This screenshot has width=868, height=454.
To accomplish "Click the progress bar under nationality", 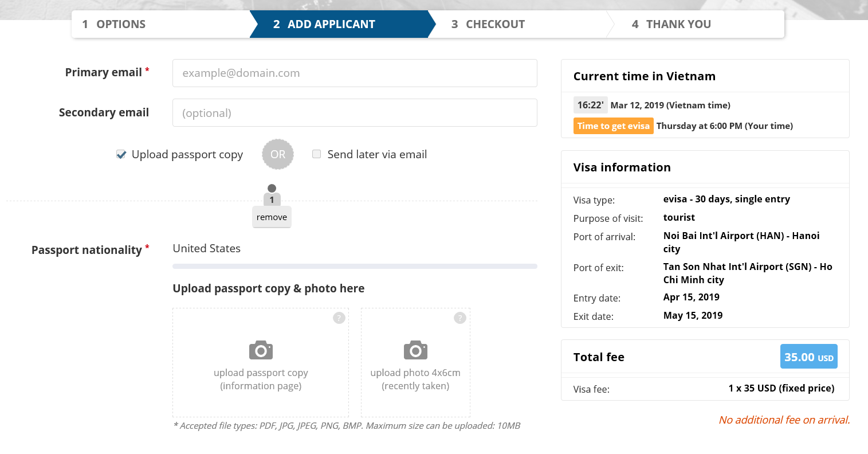I will coord(355,266).
